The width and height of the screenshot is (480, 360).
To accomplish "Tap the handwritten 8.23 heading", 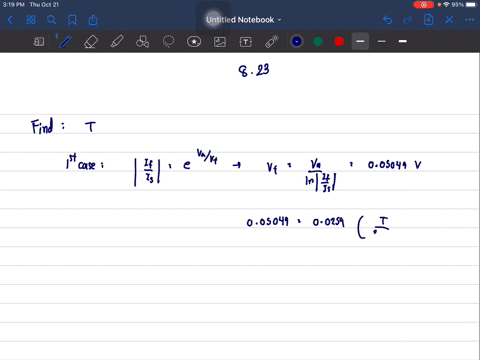I will (254, 70).
